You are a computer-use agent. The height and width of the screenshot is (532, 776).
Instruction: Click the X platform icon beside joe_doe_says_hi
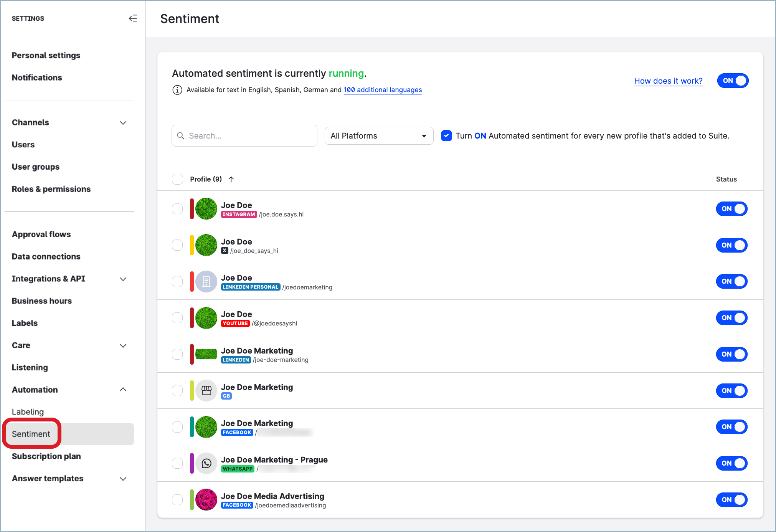point(225,250)
